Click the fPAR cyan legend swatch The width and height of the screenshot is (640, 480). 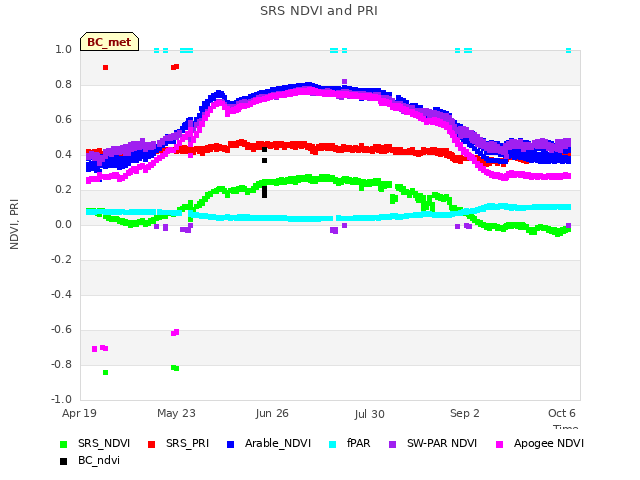(x=333, y=444)
